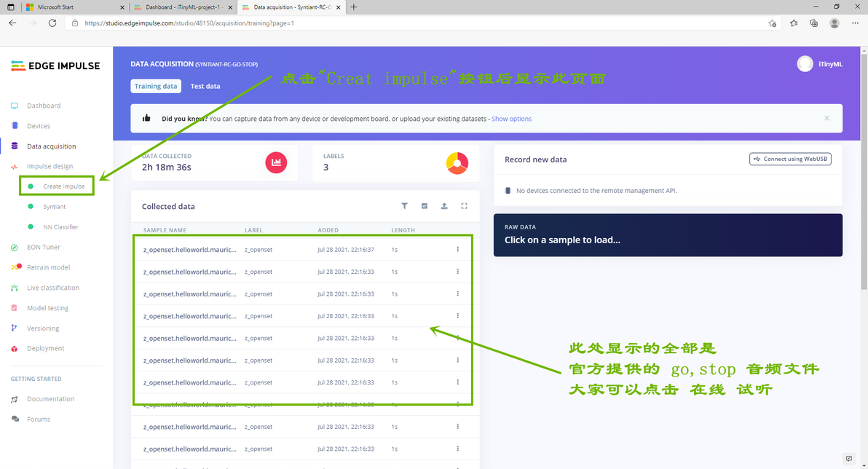Click the labels pie chart icon
This screenshot has height=469, width=868.
[x=457, y=163]
